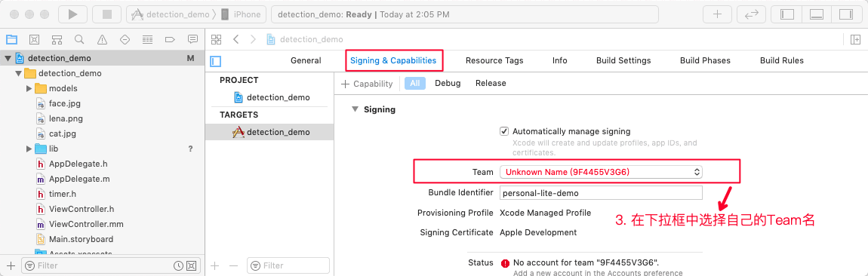Add a new Capability
868x276 pixels.
367,84
